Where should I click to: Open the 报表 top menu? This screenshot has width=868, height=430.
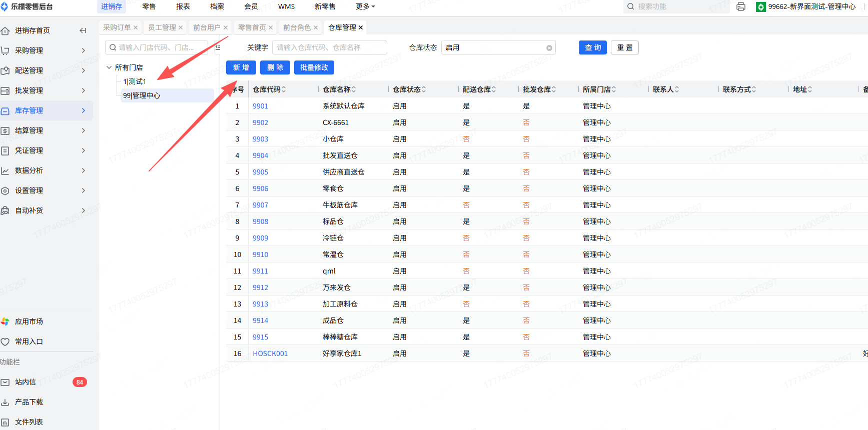[183, 6]
